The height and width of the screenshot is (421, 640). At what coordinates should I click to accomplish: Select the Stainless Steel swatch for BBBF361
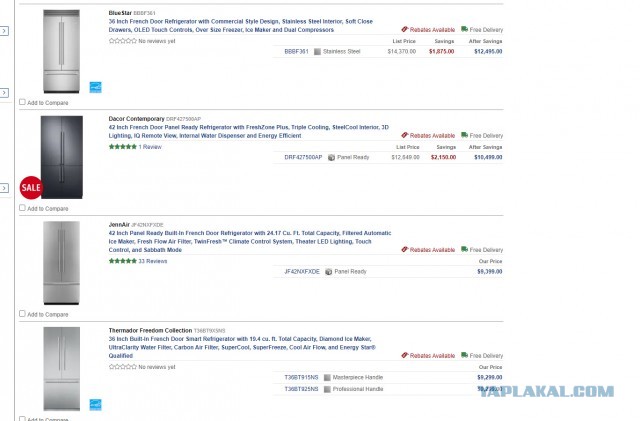tap(317, 52)
